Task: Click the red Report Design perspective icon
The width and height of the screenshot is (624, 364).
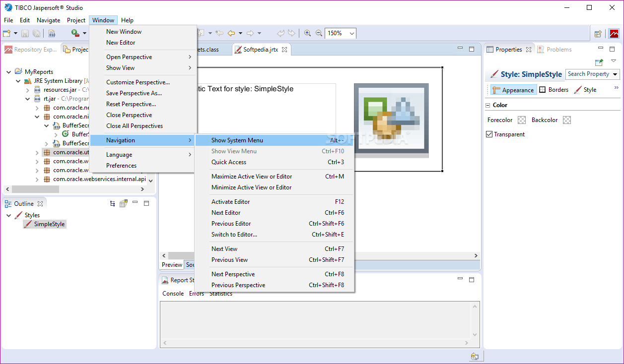Action: pos(614,34)
